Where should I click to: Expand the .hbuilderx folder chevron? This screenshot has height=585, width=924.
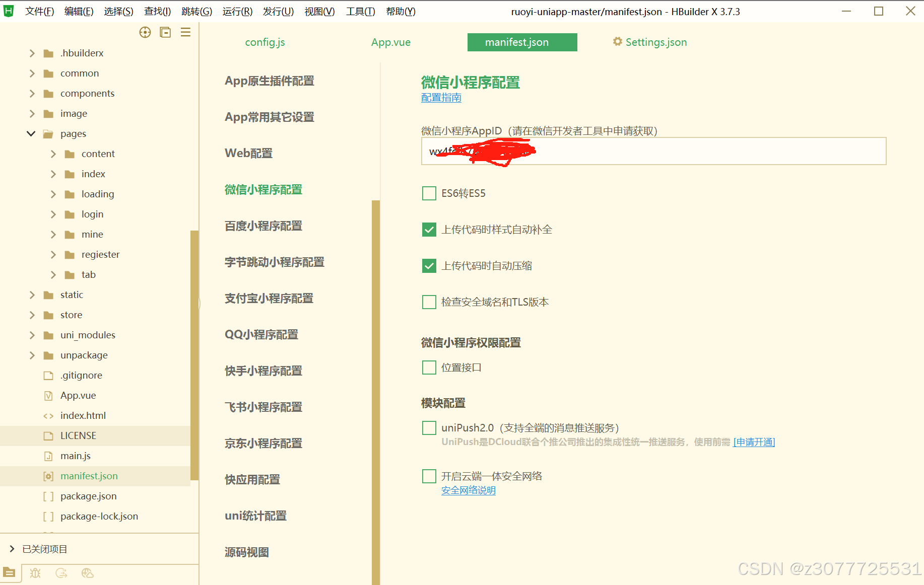pos(32,53)
